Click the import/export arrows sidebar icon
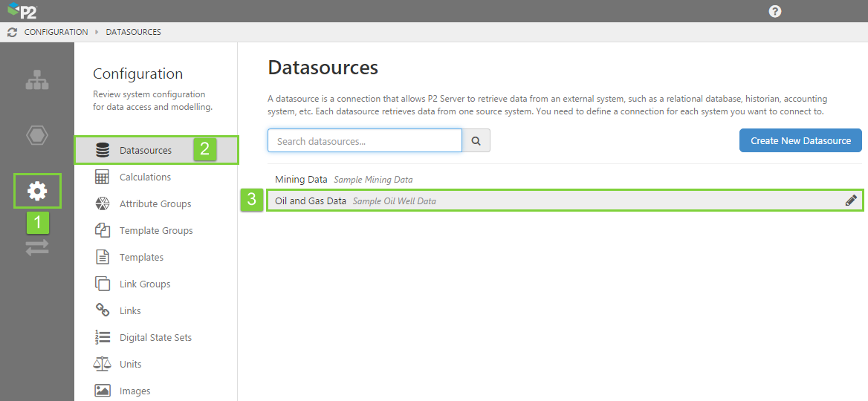Image resolution: width=868 pixels, height=401 pixels. click(37, 248)
